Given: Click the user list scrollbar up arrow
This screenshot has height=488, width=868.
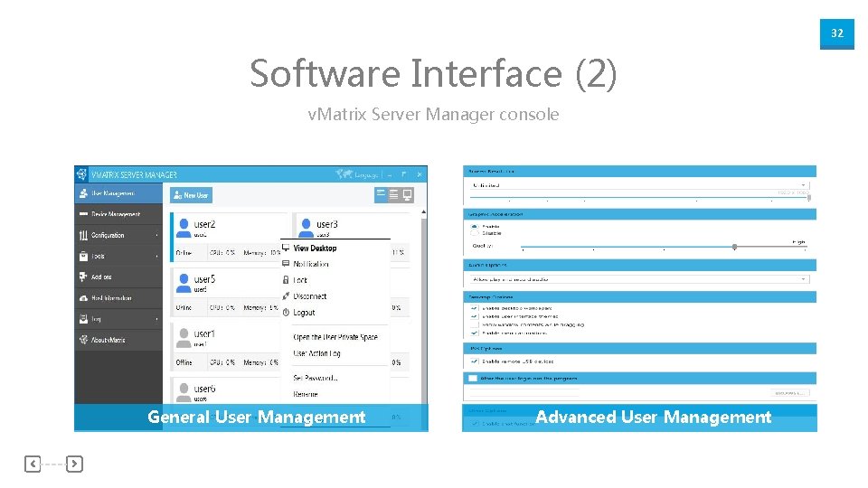Looking at the screenshot, I should 423,211.
